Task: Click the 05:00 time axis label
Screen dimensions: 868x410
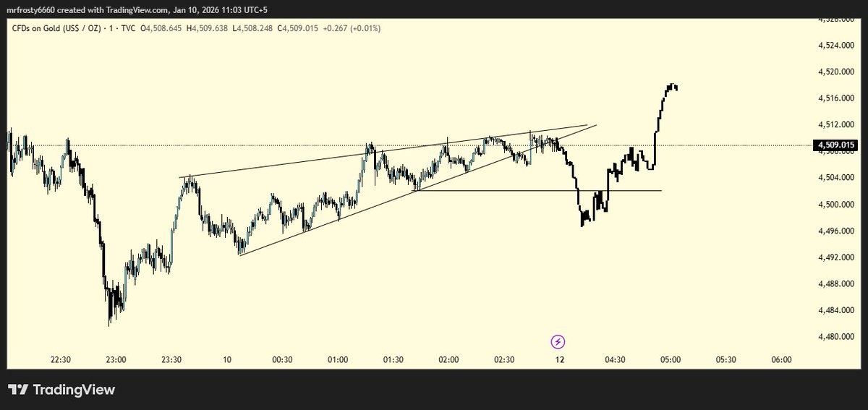Action: point(671,359)
